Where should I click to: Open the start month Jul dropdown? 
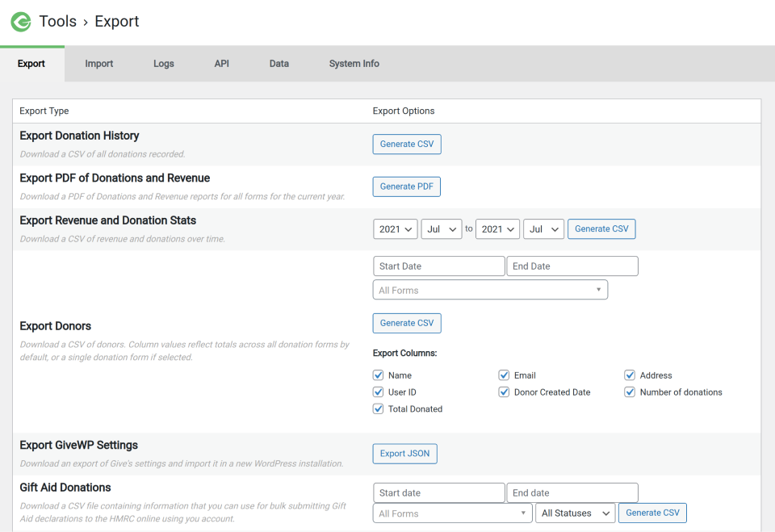coord(442,229)
